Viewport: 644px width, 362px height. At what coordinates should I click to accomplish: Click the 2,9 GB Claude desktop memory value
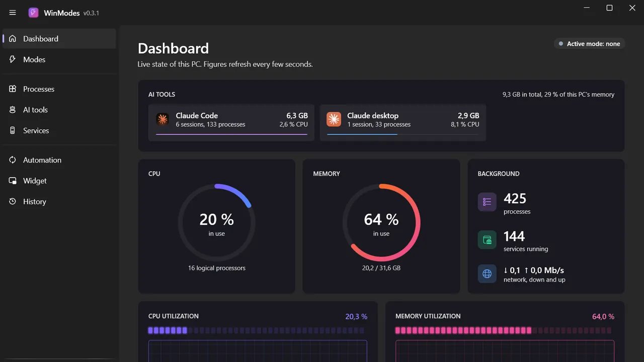(468, 116)
